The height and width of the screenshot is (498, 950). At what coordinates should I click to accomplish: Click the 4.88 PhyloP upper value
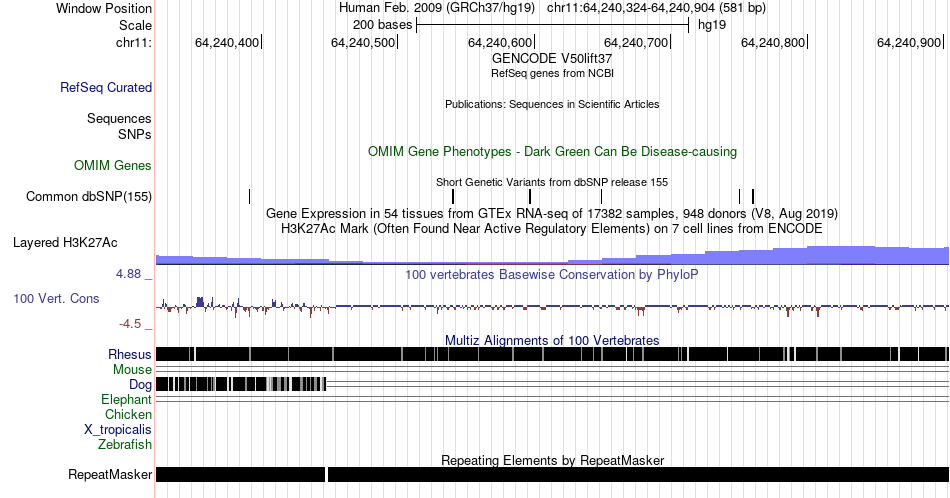click(128, 274)
